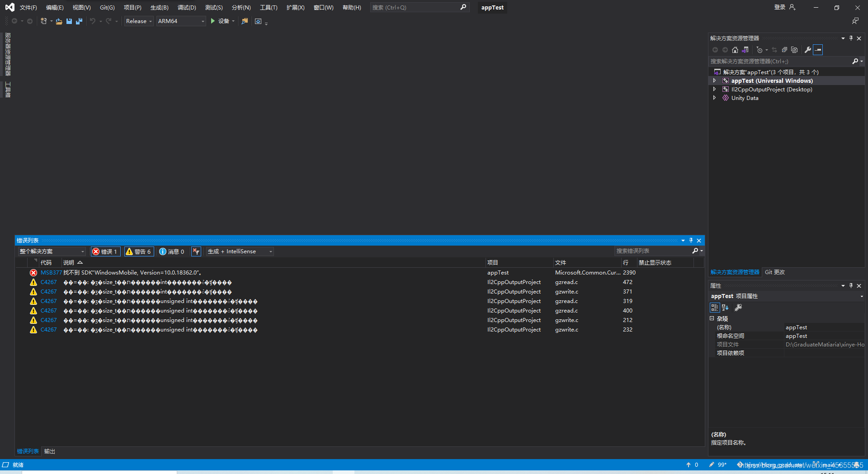Click the Property Pages wrench icon in Properties
The image size is (868, 474).
[x=738, y=308]
